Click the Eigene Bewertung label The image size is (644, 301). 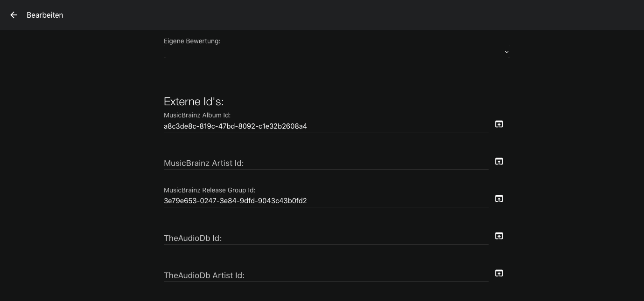[x=192, y=41]
